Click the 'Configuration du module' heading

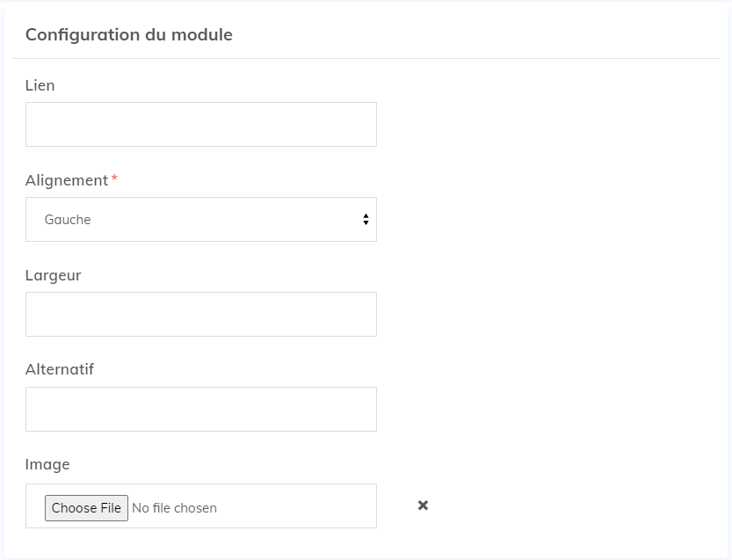(128, 35)
